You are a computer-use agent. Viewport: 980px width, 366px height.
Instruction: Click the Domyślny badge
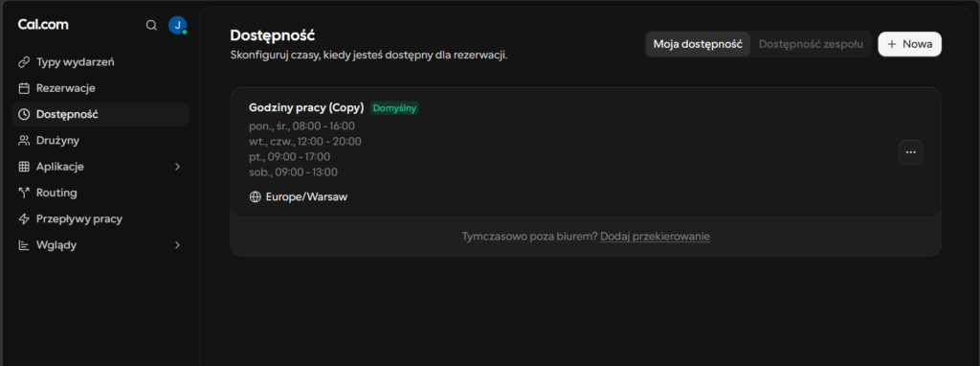click(x=394, y=108)
